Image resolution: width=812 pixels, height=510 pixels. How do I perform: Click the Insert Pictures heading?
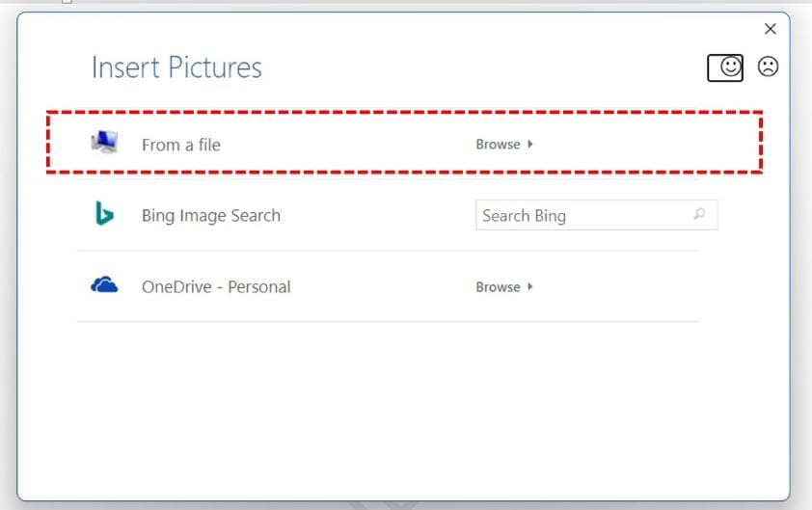coord(176,67)
